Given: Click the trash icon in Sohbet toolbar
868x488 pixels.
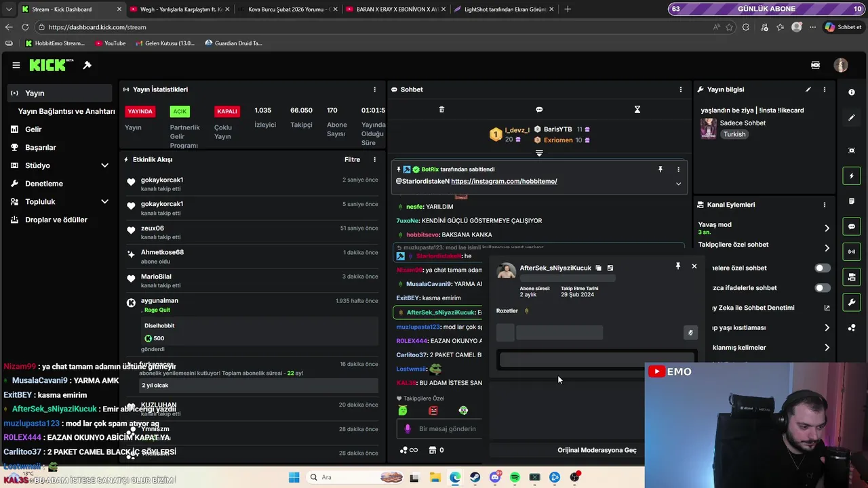Looking at the screenshot, I should pos(441,109).
